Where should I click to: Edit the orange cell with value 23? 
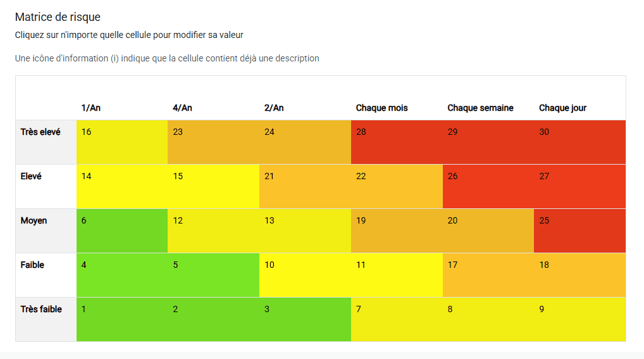214,142
